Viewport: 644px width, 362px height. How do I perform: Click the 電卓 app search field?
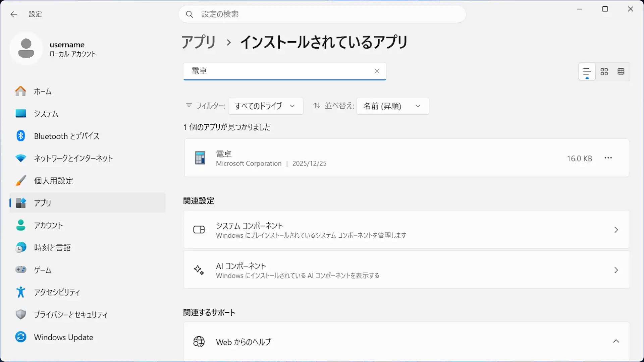click(285, 71)
